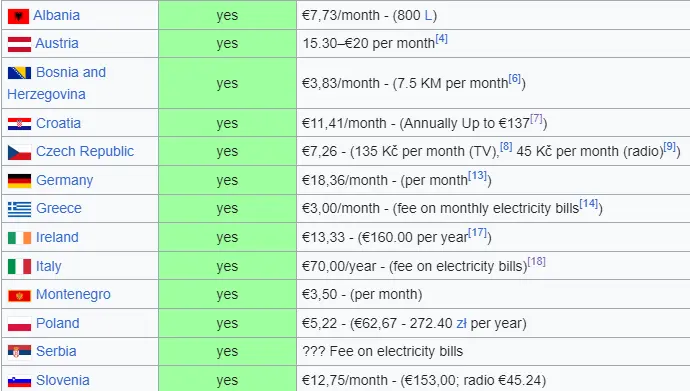Follow the zł currency link in Poland row
Viewport: 690px width, 391px height.
point(461,323)
